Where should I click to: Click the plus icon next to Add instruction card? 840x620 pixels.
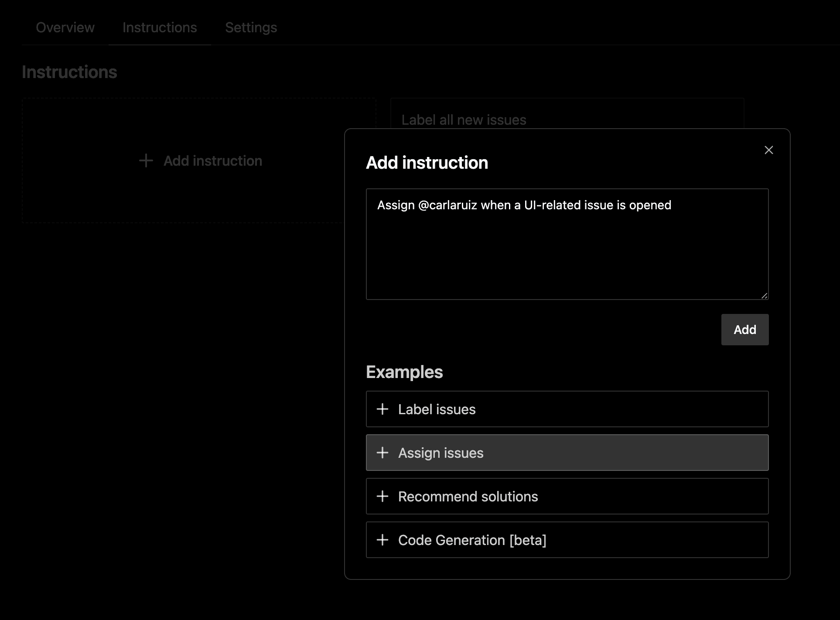(146, 160)
